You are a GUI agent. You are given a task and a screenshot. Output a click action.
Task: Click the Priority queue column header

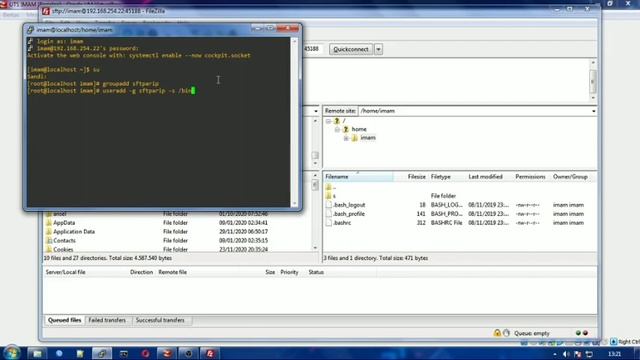pos(289,272)
